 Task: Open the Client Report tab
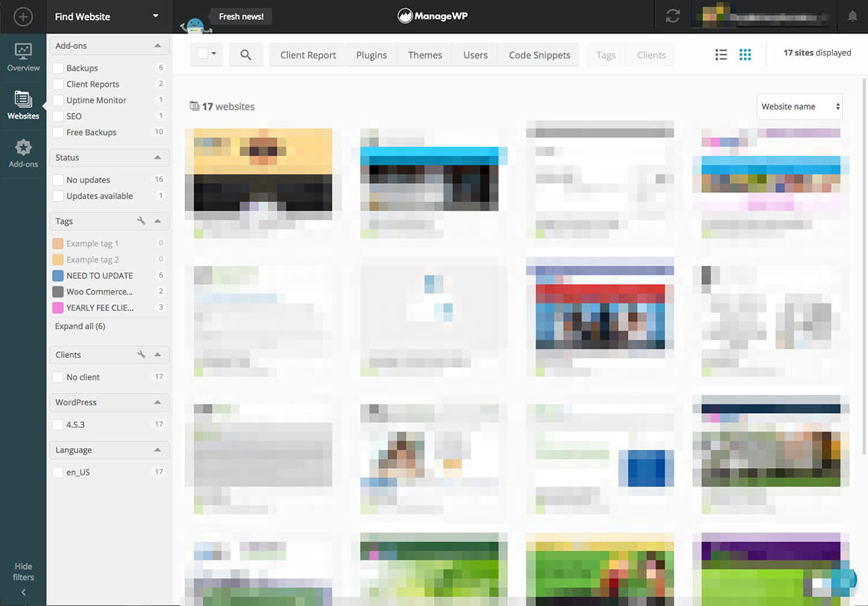(x=308, y=55)
